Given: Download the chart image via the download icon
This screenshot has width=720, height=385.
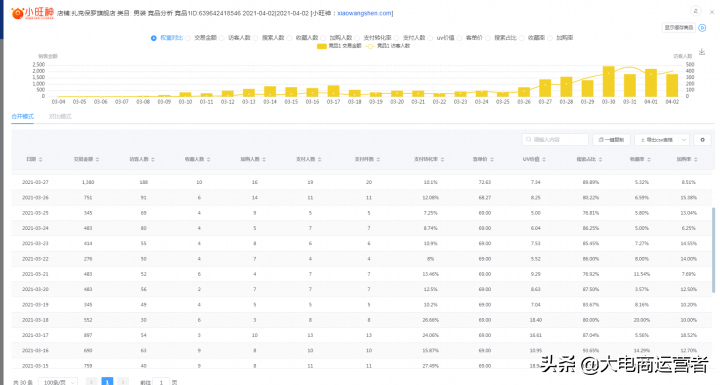Looking at the screenshot, I should coord(702,52).
